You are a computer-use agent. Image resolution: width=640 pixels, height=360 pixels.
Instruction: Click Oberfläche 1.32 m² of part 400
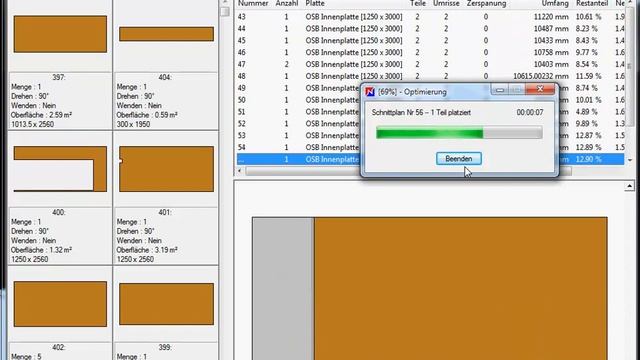(x=41, y=250)
